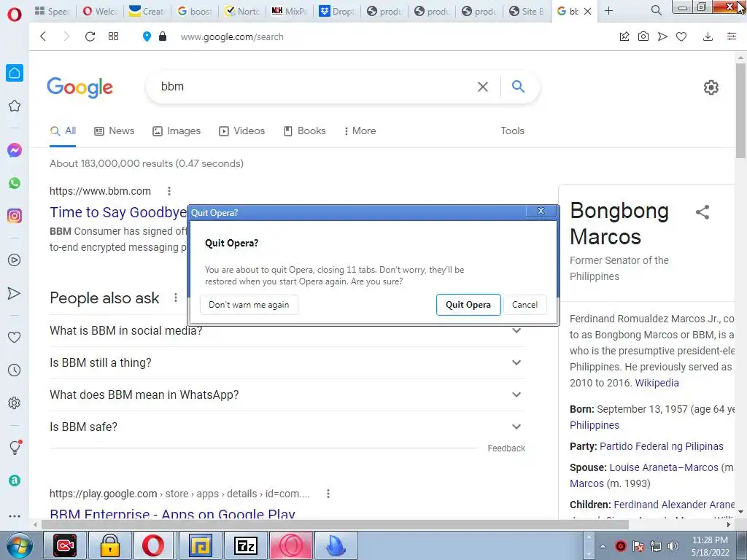The height and width of the screenshot is (560, 747).
Task: Open the Speed Dial start page grid icon
Action: [x=113, y=36]
